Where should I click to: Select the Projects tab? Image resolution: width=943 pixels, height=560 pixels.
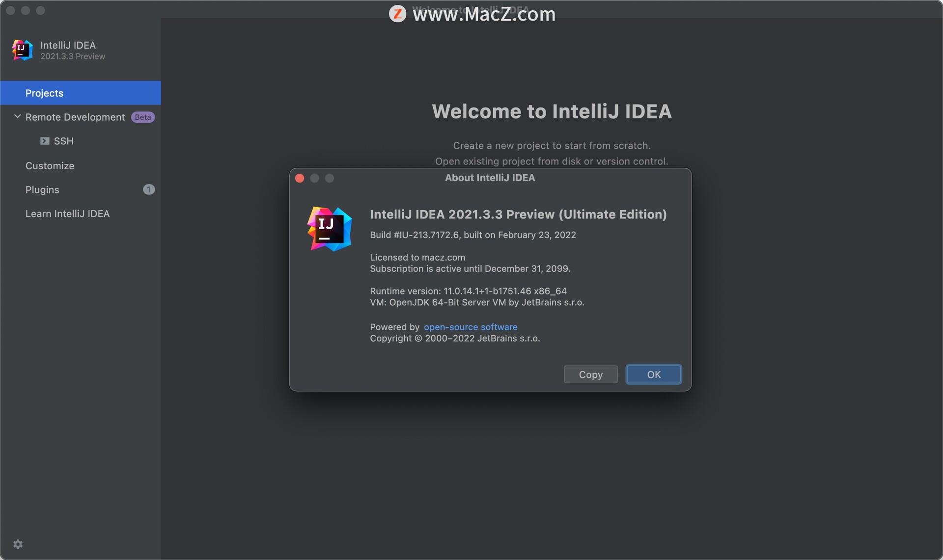point(81,93)
